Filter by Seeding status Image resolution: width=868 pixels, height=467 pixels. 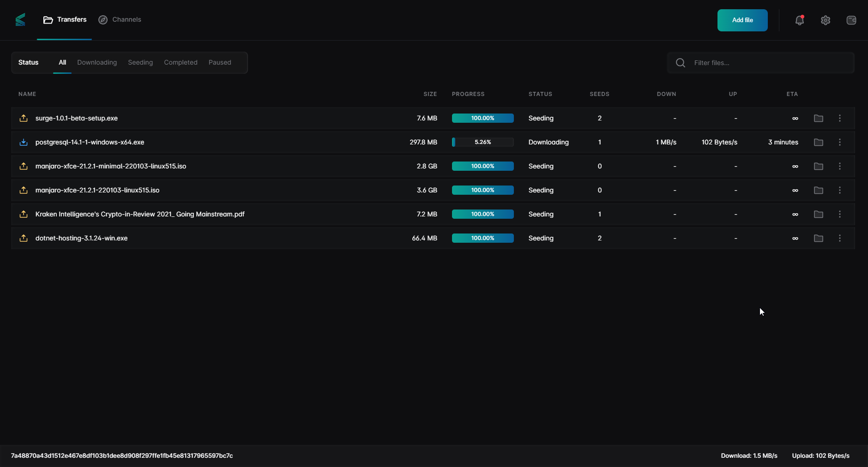(x=140, y=62)
